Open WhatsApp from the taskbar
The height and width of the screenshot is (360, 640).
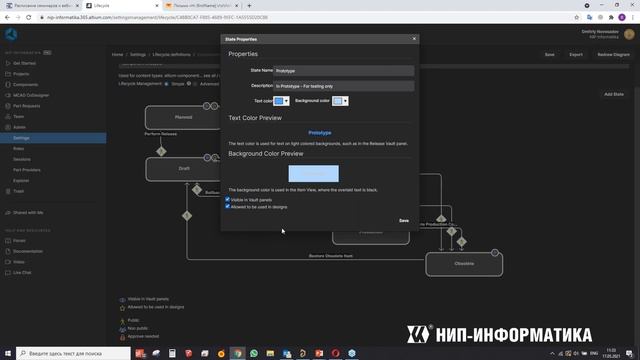(254, 353)
